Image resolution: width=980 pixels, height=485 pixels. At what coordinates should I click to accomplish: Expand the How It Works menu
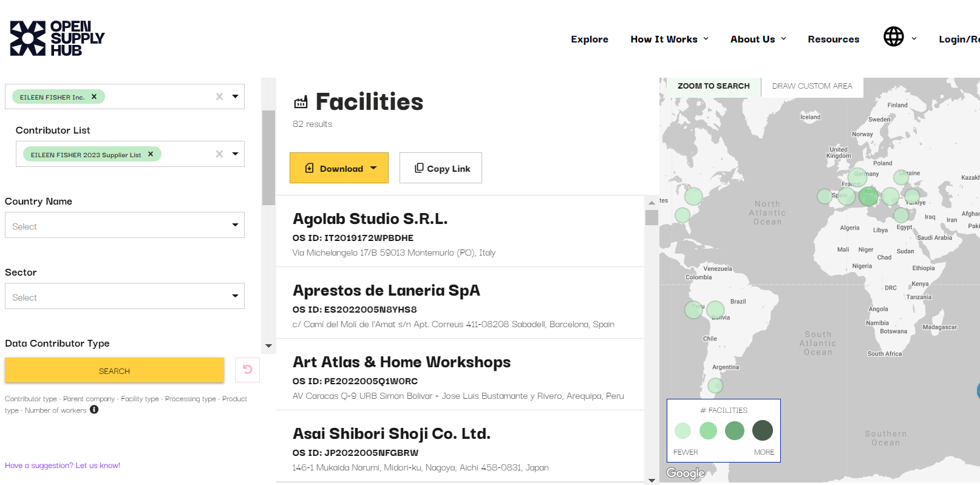[670, 39]
